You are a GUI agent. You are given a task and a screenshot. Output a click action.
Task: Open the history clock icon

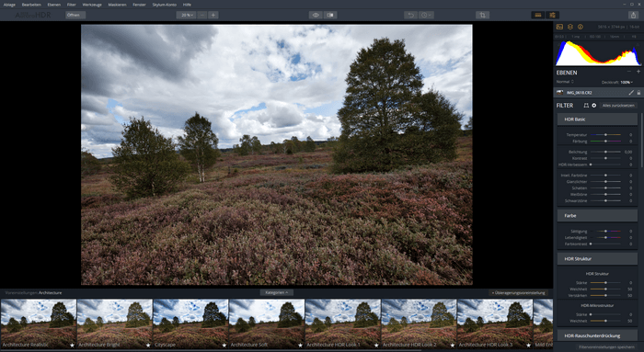click(x=426, y=16)
